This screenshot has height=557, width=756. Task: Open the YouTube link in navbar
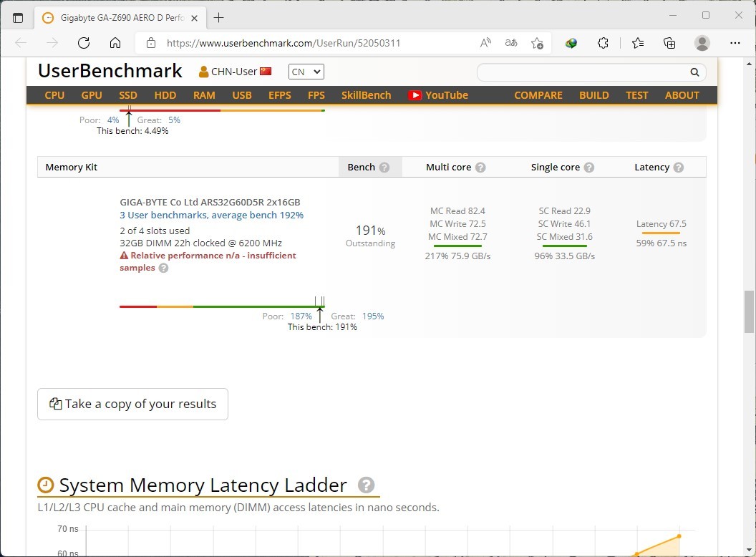pyautogui.click(x=438, y=95)
